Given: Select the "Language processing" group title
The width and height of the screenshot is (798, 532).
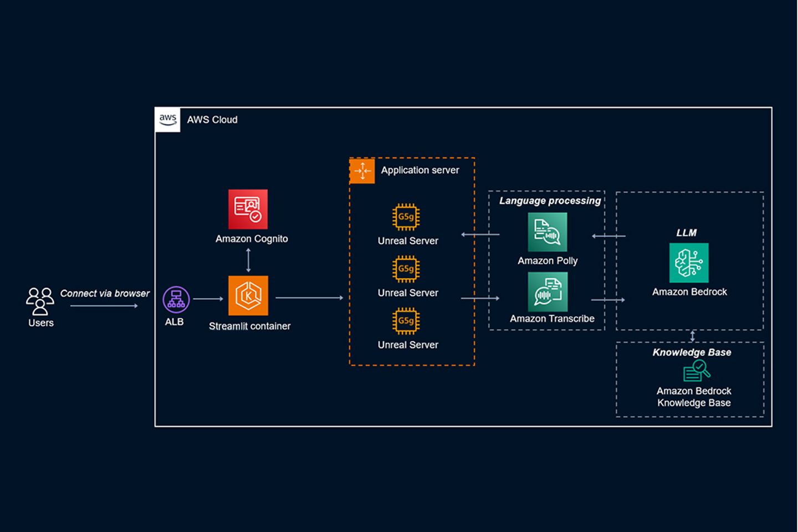Looking at the screenshot, I should pyautogui.click(x=550, y=201).
